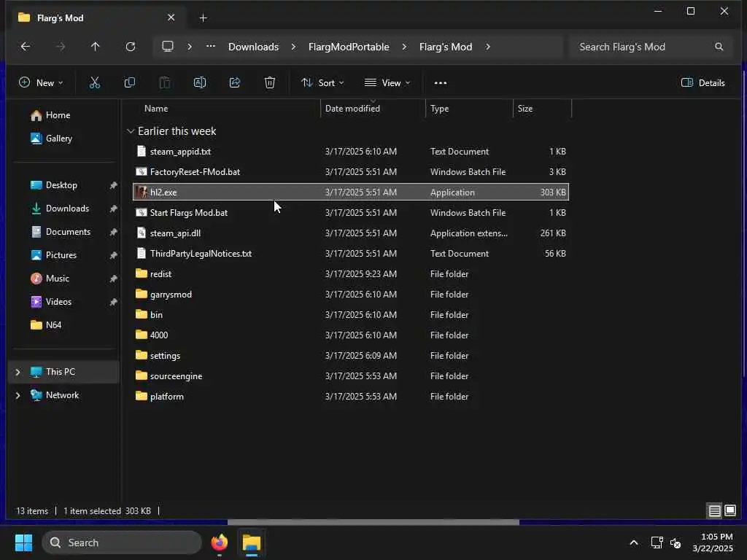Select the redist folder
This screenshot has height=560, width=747.
351,274
